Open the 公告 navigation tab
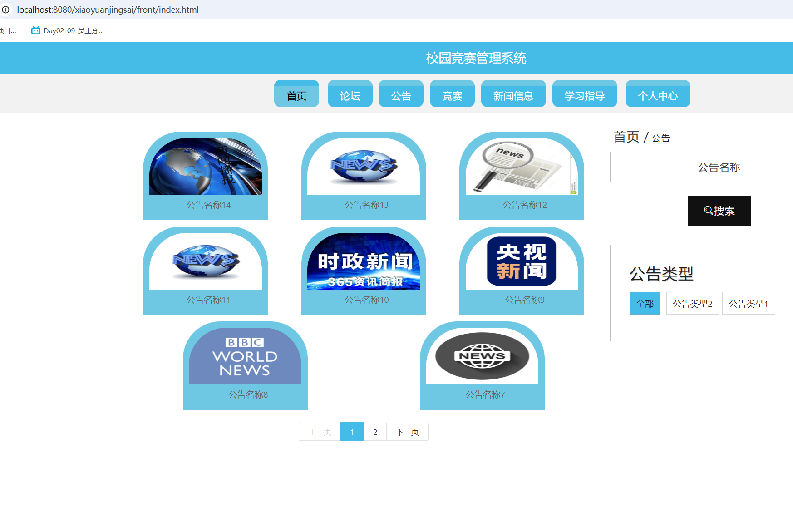The width and height of the screenshot is (793, 532). [x=401, y=94]
